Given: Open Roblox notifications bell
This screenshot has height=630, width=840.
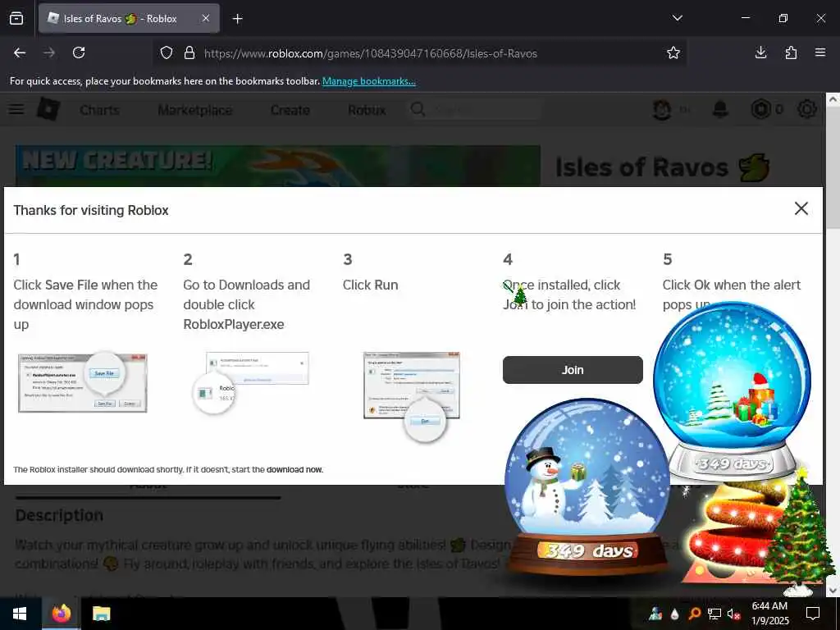Looking at the screenshot, I should click(x=720, y=109).
